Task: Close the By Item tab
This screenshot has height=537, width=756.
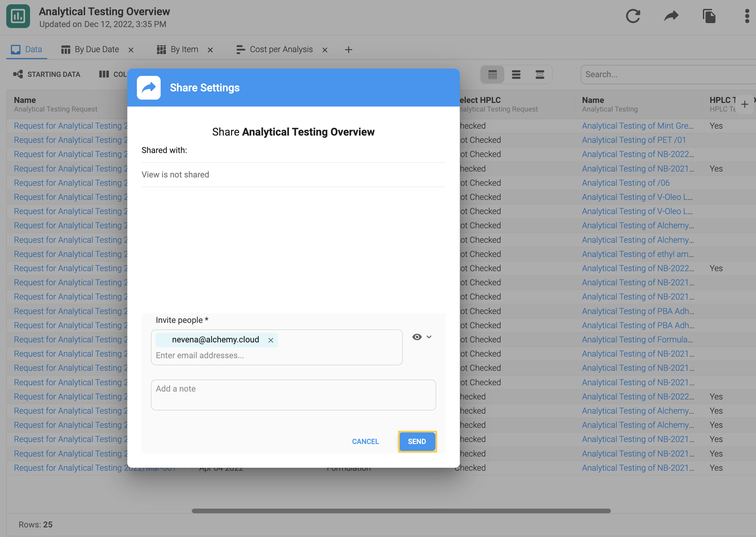Action: click(210, 50)
